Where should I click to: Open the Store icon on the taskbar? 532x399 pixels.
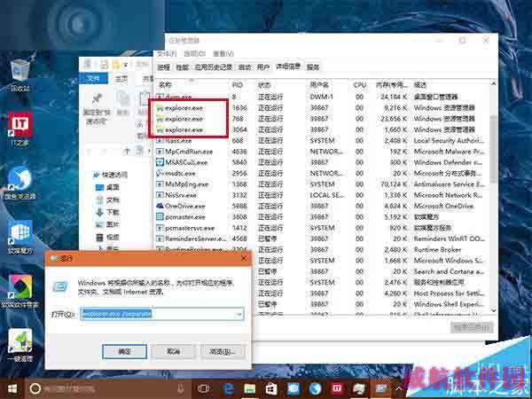point(271,388)
